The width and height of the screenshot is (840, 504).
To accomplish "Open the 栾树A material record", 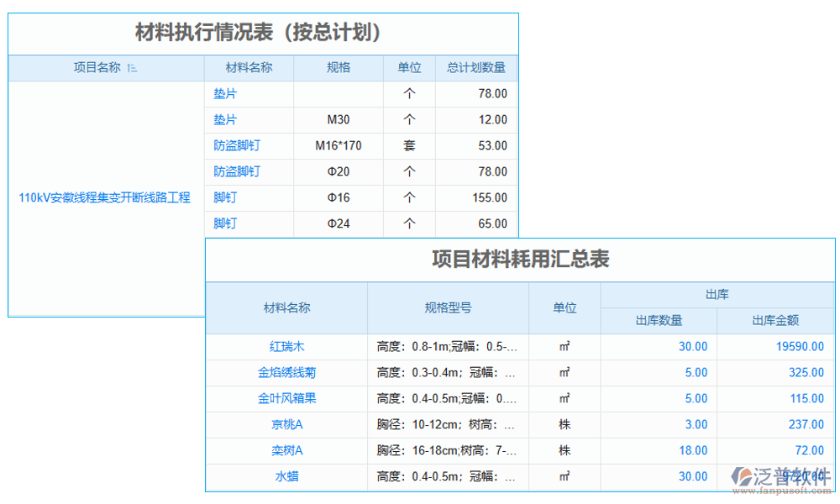I will coord(286,450).
